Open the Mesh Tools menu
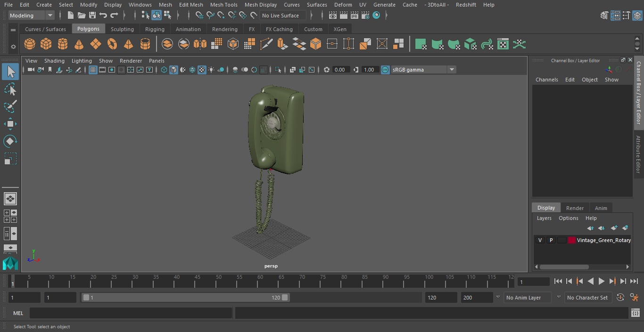Screen dimensions: 644x332 pyautogui.click(x=223, y=5)
